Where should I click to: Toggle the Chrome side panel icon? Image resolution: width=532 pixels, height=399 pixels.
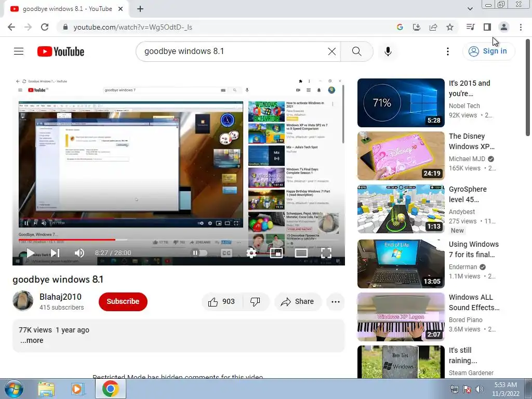(x=487, y=27)
